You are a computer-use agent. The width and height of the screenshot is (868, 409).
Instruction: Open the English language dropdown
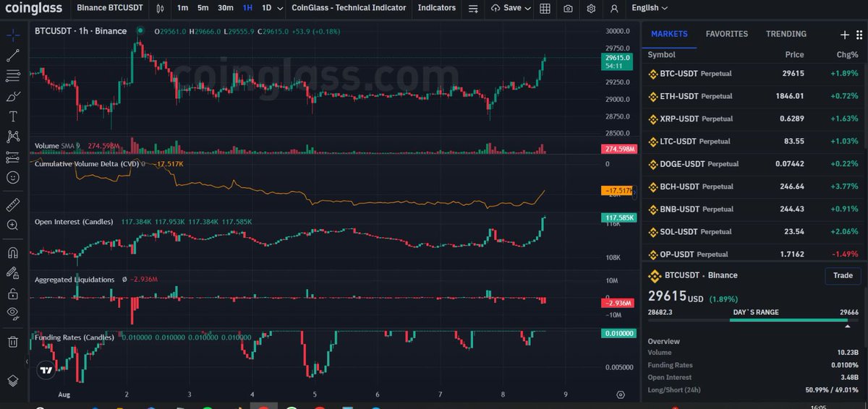coord(650,8)
